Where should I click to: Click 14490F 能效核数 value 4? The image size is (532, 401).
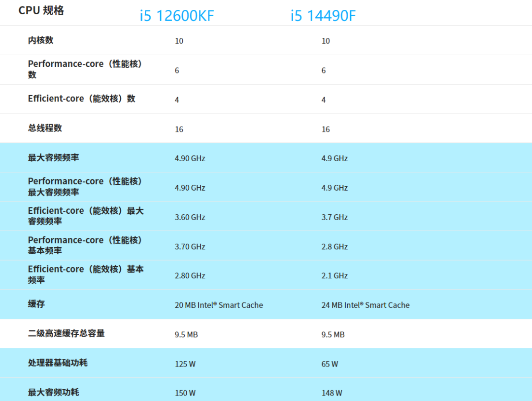324,100
